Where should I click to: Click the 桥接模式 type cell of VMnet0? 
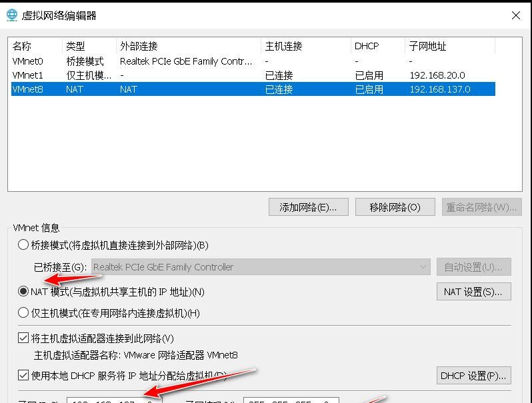(85, 61)
